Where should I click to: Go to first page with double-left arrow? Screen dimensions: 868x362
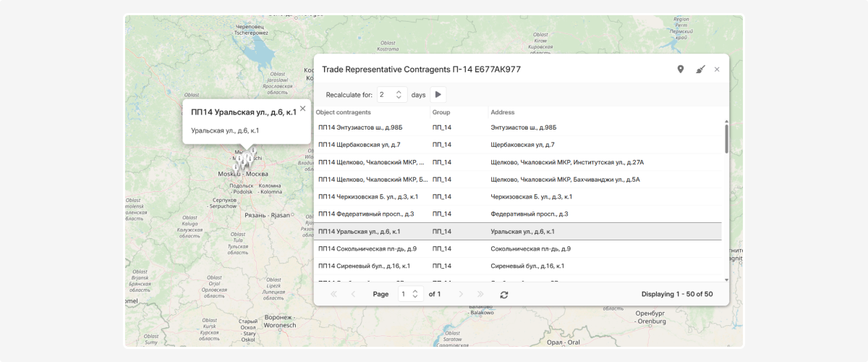coord(333,295)
